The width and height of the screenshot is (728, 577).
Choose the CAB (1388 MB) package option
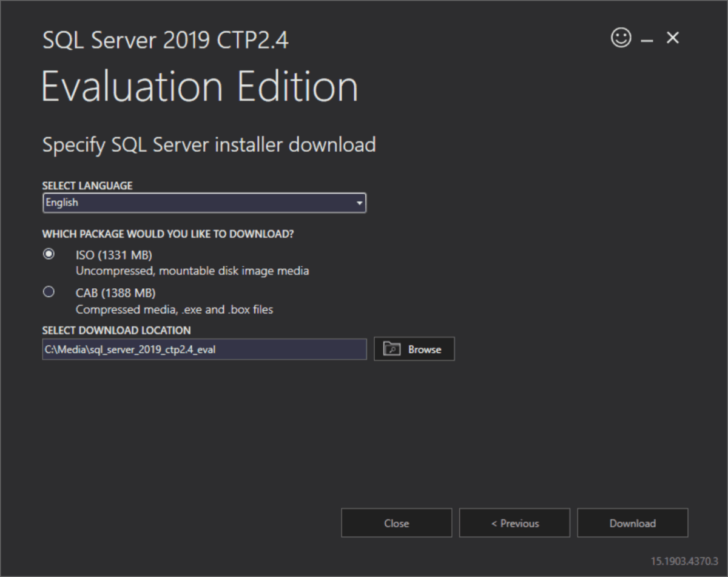coord(49,292)
